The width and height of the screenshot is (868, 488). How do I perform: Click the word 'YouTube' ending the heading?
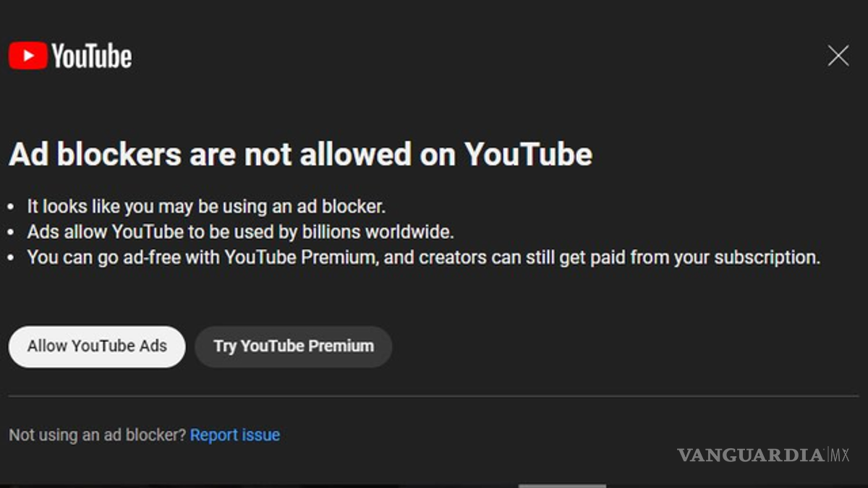coord(528,155)
